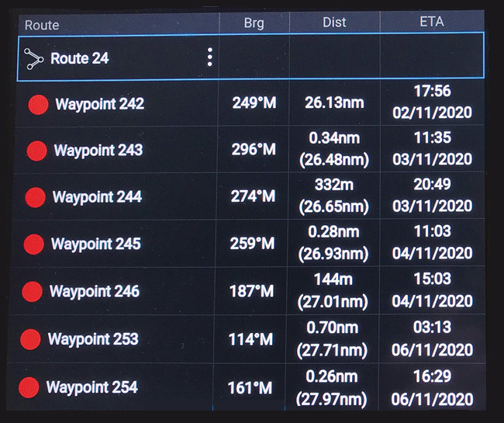The image size is (504, 423).
Task: Select the red dot icon for Waypoint 245
Action: 34,244
